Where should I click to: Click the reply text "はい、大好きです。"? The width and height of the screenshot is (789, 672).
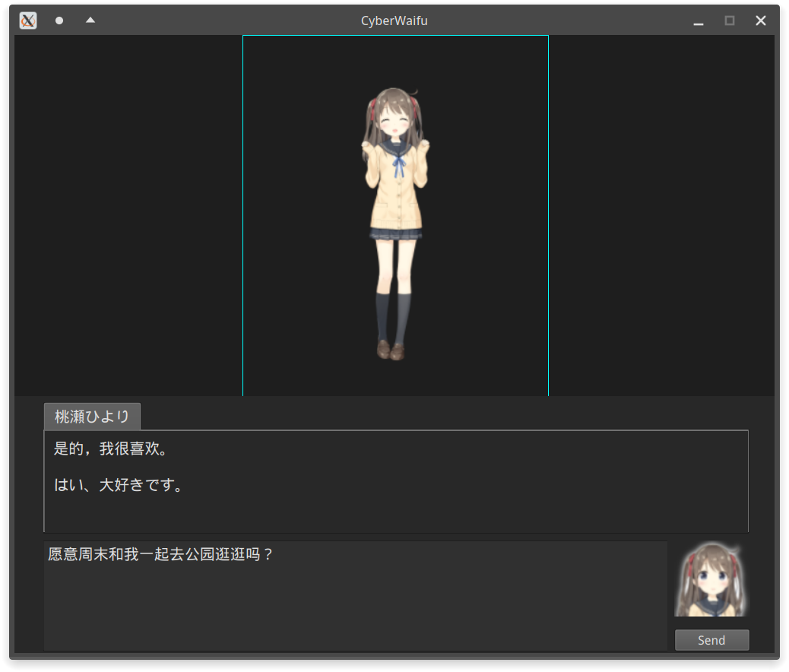[x=119, y=485]
